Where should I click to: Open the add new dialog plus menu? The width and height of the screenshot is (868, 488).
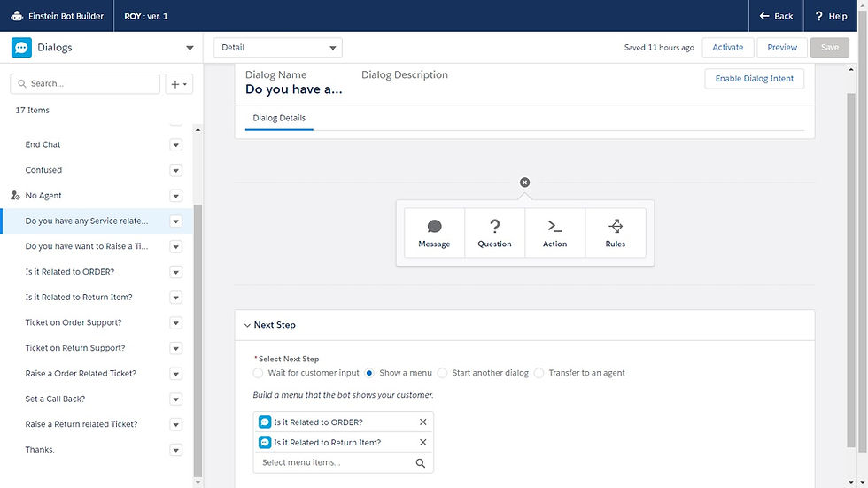(179, 84)
